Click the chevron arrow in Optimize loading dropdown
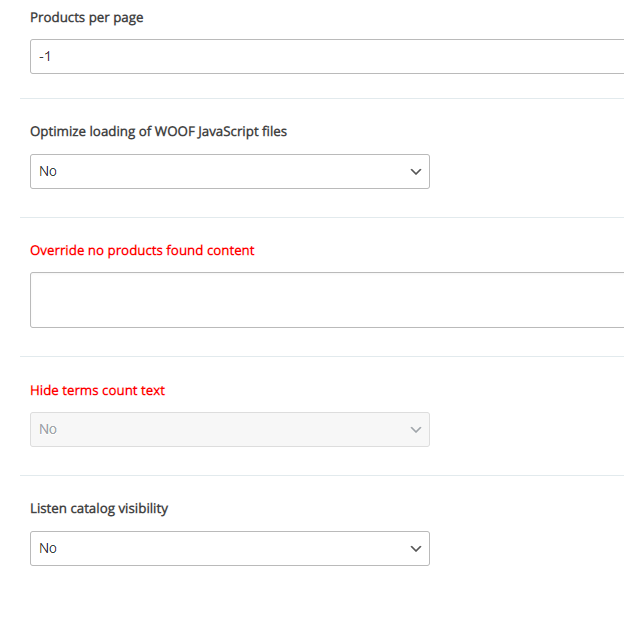The image size is (624, 619). pos(416,172)
